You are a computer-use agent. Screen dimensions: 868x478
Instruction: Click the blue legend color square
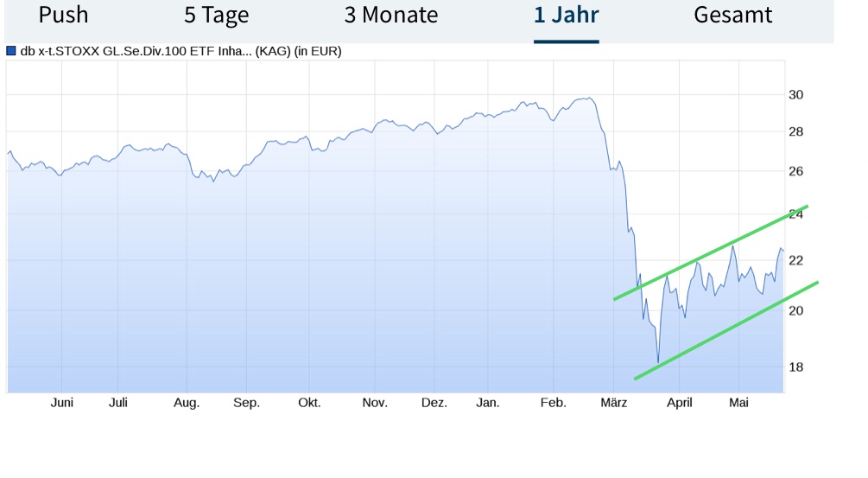tap(10, 51)
